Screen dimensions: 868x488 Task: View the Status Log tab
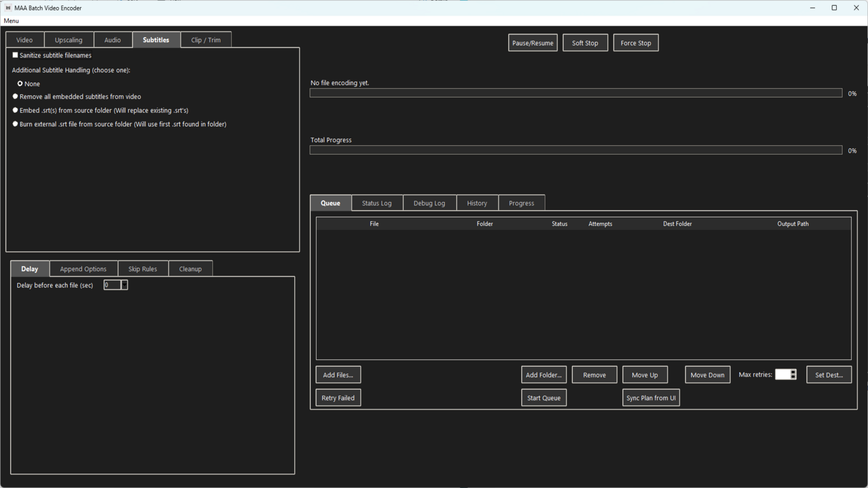click(377, 203)
